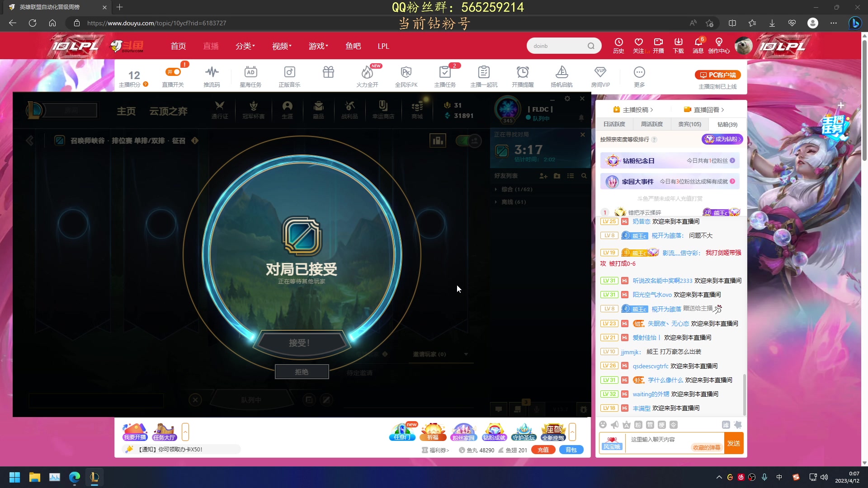The width and height of the screenshot is (868, 488).
Task: Switch to the 贵宾(105) tab
Action: tap(689, 124)
